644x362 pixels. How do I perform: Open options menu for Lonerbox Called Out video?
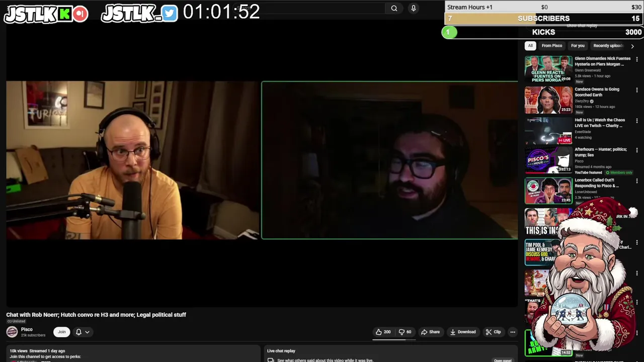tap(637, 180)
